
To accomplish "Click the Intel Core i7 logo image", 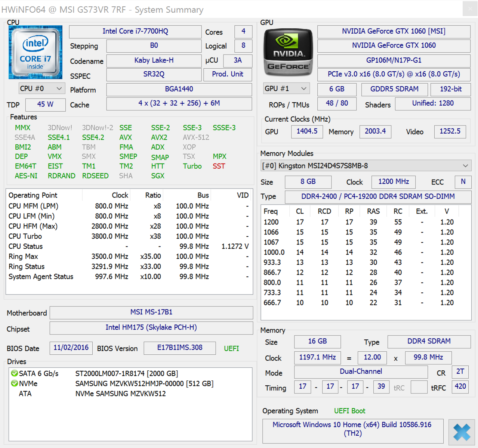I will pyautogui.click(x=36, y=52).
